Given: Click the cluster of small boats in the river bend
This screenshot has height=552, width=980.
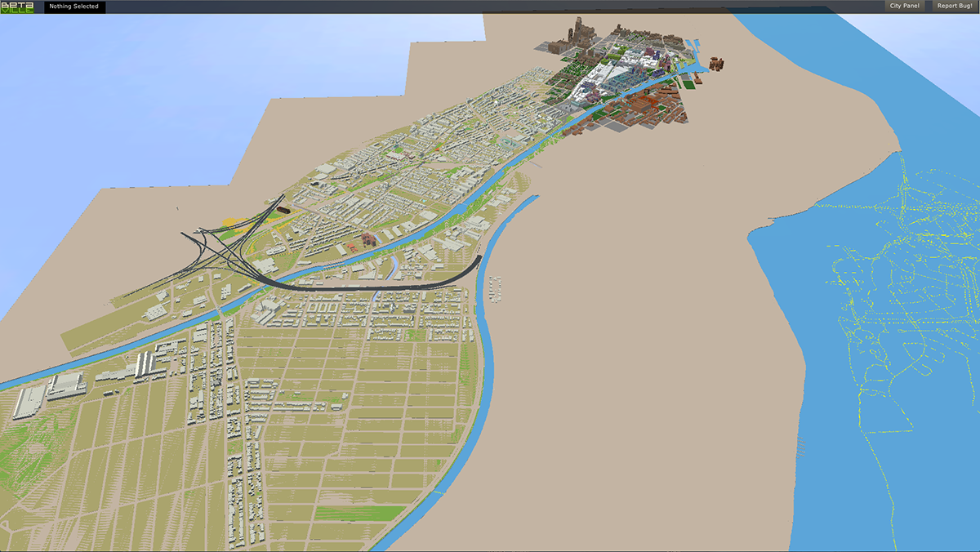Looking at the screenshot, I should pos(495,290).
